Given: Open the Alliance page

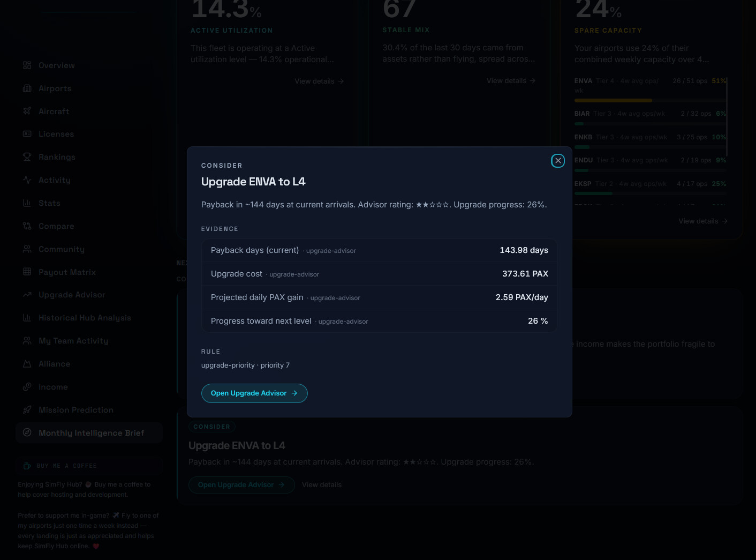Looking at the screenshot, I should click(89, 364).
